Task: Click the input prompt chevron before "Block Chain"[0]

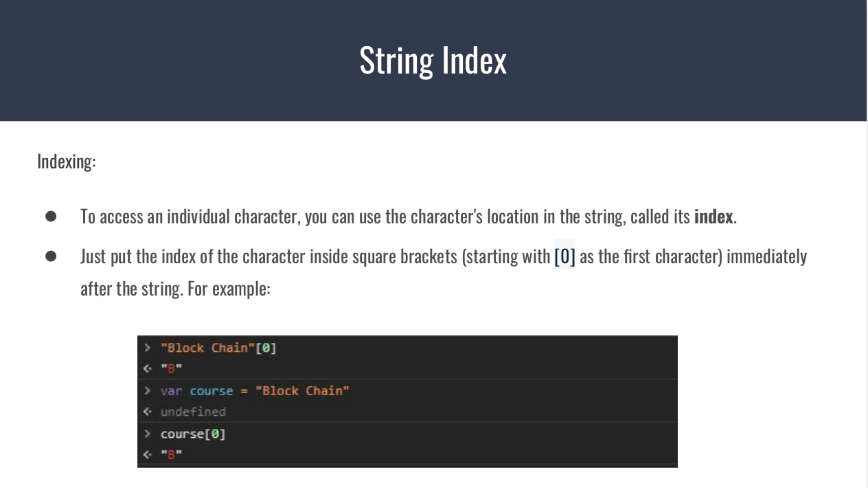Action: point(147,348)
